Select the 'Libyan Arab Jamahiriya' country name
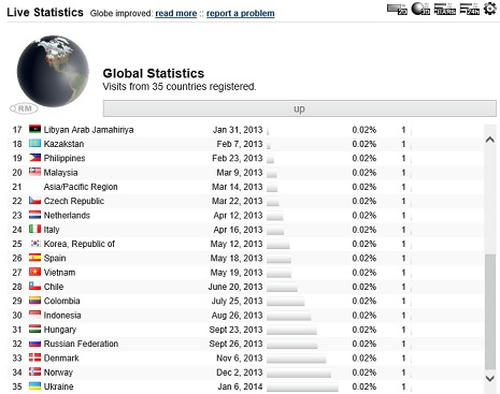Image resolution: width=500 pixels, height=394 pixels. tap(89, 130)
